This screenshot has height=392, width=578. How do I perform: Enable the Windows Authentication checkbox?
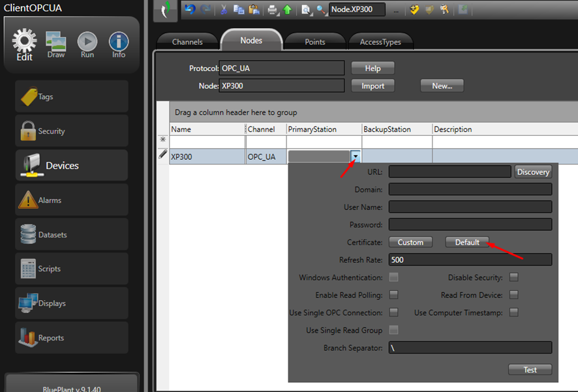pyautogui.click(x=394, y=278)
